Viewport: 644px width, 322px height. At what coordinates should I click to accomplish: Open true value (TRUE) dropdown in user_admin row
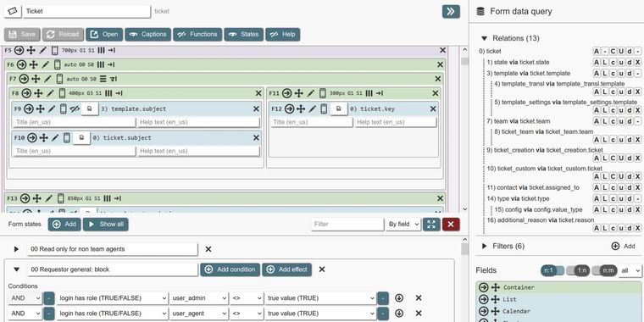pyautogui.click(x=321, y=297)
